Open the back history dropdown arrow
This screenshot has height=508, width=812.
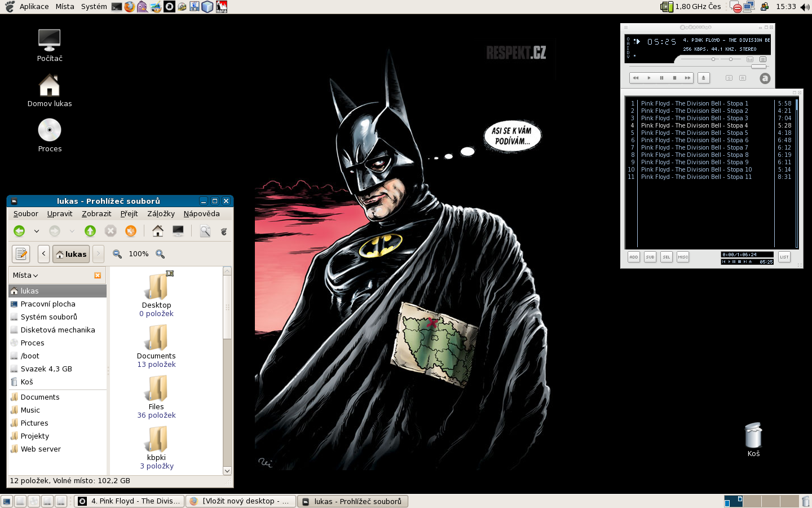[x=37, y=231]
